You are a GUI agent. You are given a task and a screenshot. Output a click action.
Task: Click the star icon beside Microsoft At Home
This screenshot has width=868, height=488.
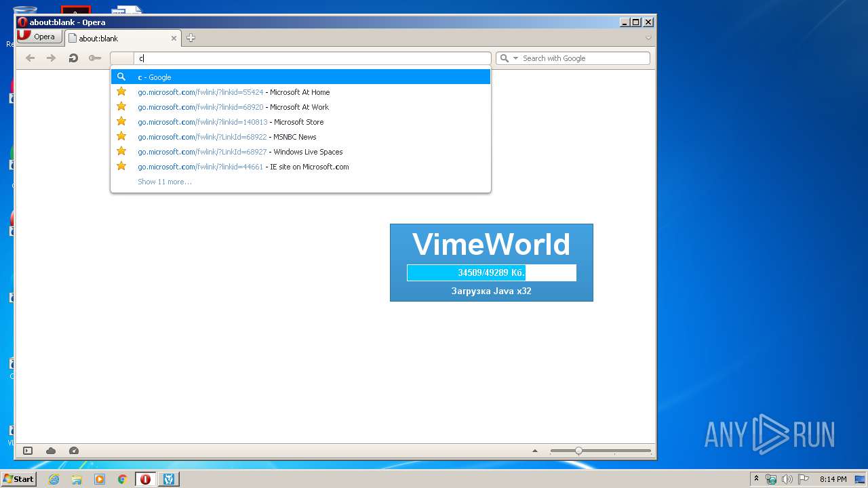coord(121,91)
